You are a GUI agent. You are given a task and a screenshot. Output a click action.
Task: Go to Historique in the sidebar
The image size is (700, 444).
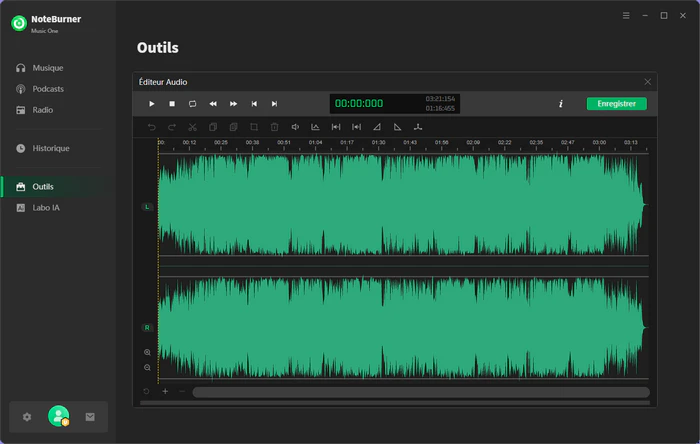(x=50, y=148)
